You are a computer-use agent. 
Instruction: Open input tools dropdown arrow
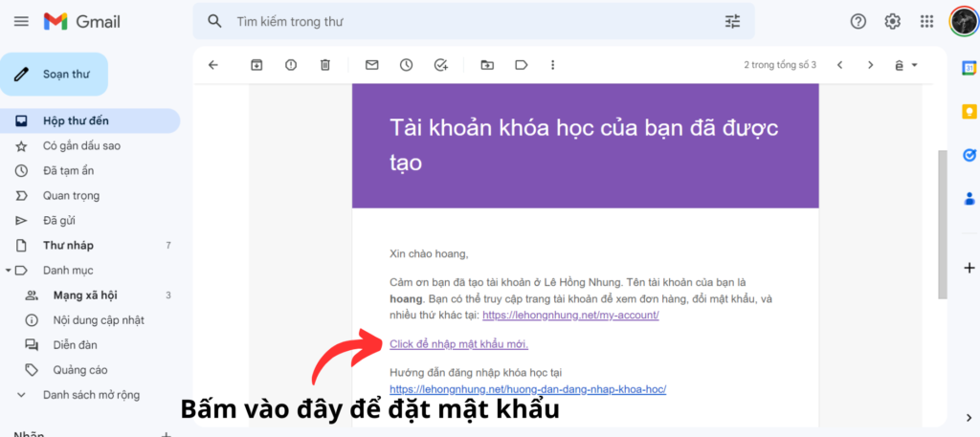pyautogui.click(x=915, y=65)
